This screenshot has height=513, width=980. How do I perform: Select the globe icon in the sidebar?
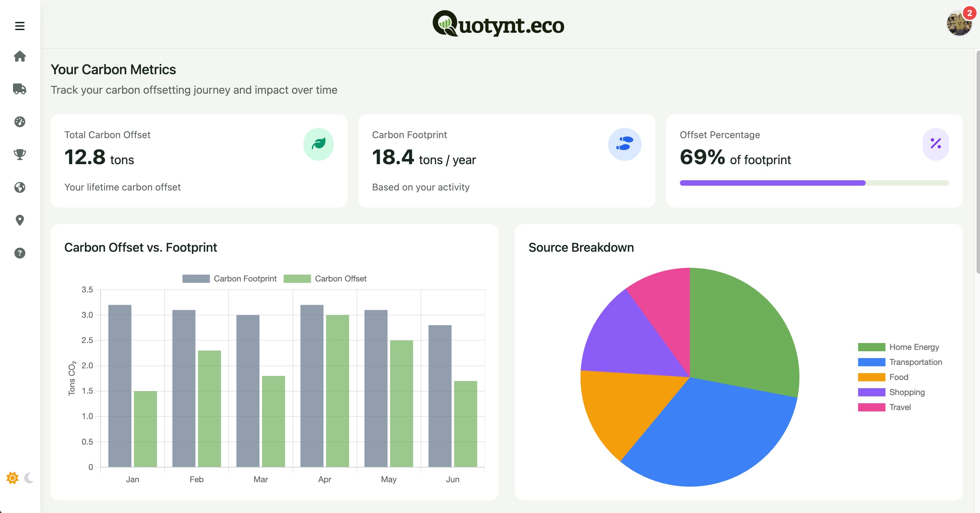(x=20, y=187)
